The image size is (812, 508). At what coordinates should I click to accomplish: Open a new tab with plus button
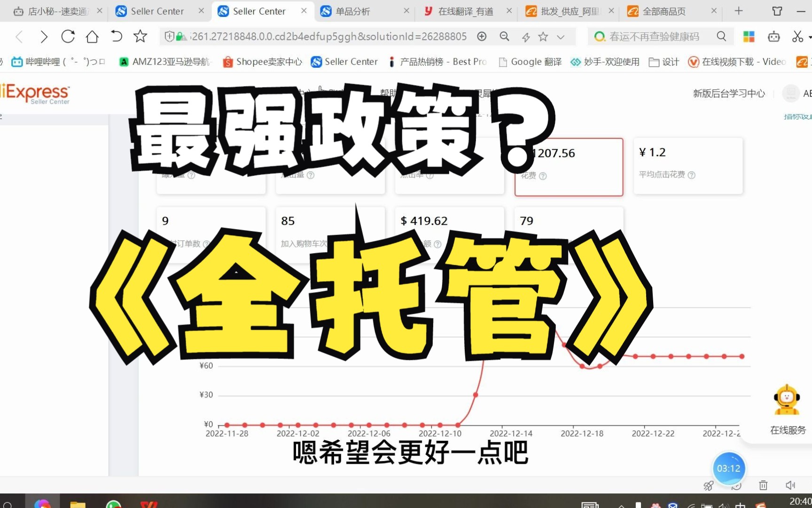point(739,11)
